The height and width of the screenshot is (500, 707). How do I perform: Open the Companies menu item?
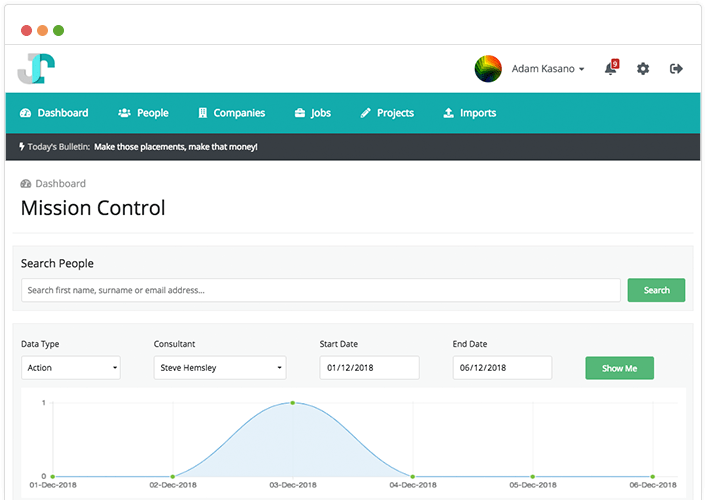pyautogui.click(x=231, y=113)
